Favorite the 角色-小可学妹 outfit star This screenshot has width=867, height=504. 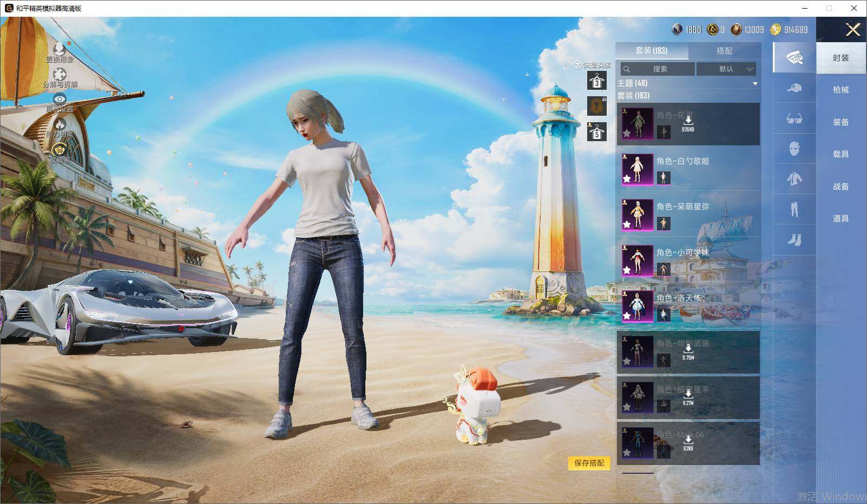pyautogui.click(x=627, y=269)
